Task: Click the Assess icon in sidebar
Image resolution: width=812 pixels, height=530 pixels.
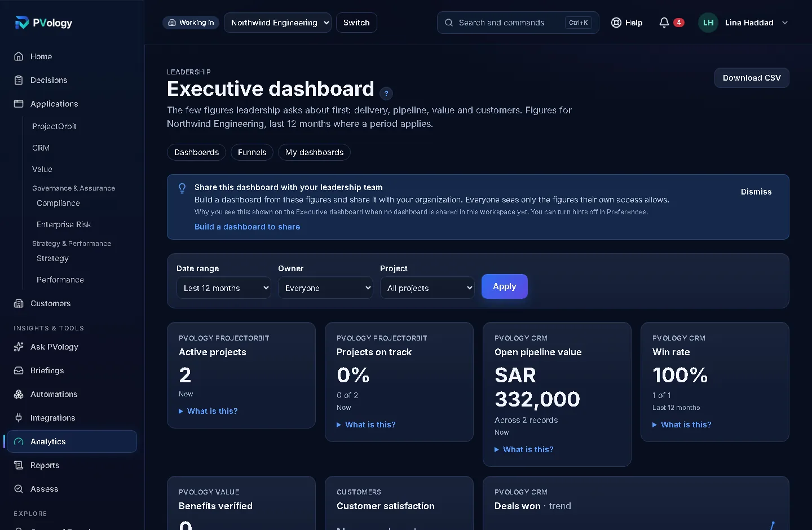Action: point(19,489)
